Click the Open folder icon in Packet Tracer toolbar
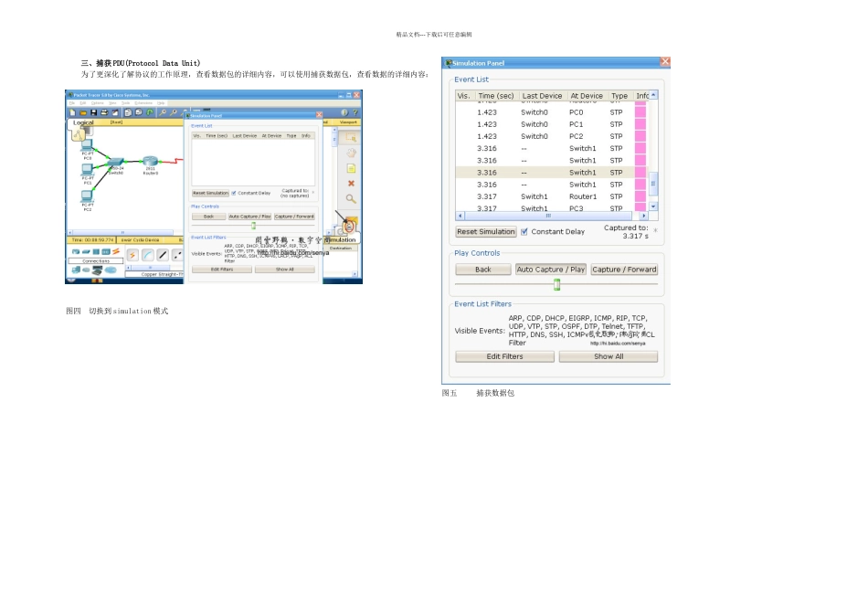868x614 pixels. click(x=83, y=113)
